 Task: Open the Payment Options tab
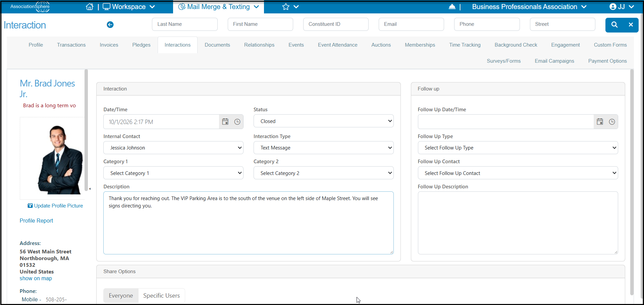607,61
